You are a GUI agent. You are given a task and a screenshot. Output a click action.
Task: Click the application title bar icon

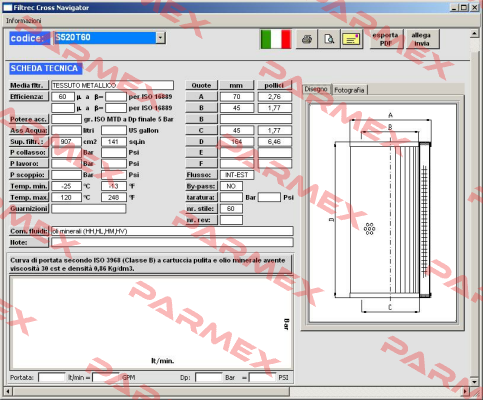pos(7,7)
